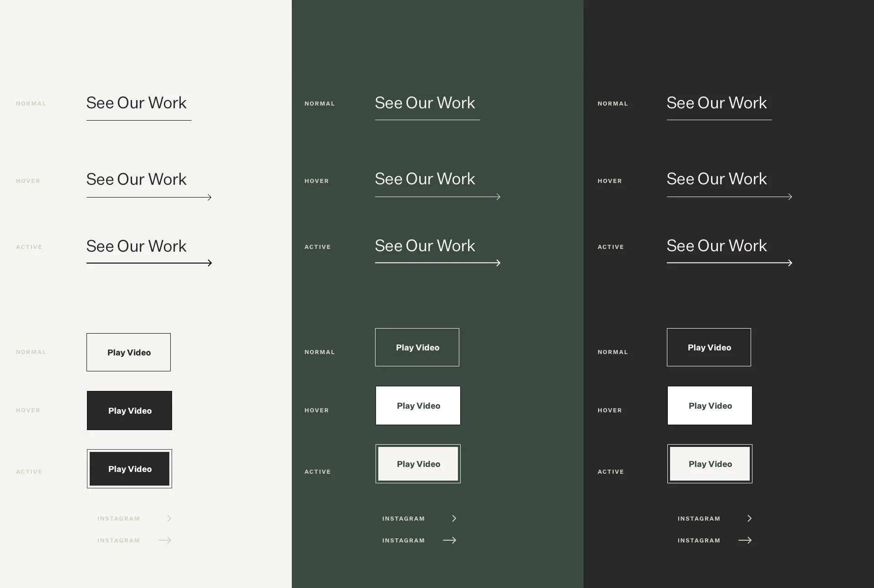Click chevron icon beside Instagram in beige panel

pyautogui.click(x=169, y=518)
